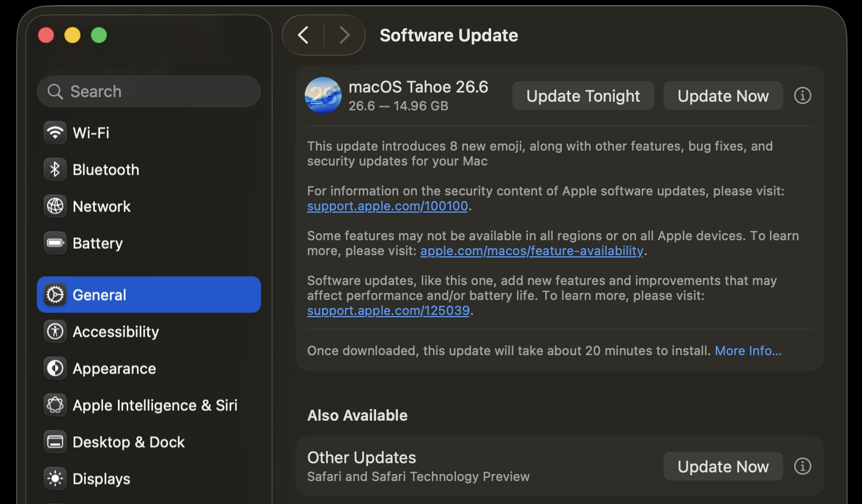The width and height of the screenshot is (862, 504).
Task: Click the "Software Update" title text
Action: [449, 35]
